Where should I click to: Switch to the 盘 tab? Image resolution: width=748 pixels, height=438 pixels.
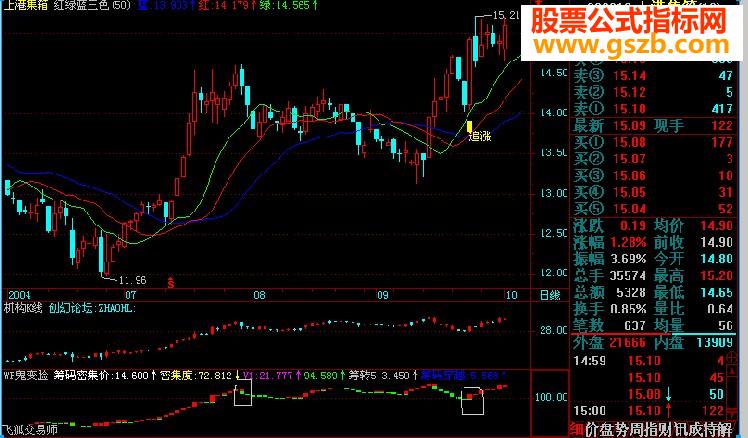(605, 429)
